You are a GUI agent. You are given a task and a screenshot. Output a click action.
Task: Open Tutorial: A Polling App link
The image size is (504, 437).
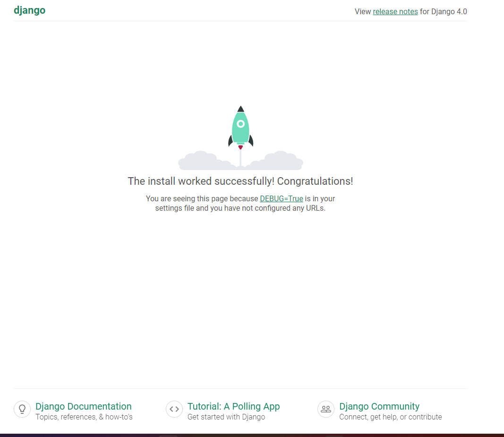(233, 406)
